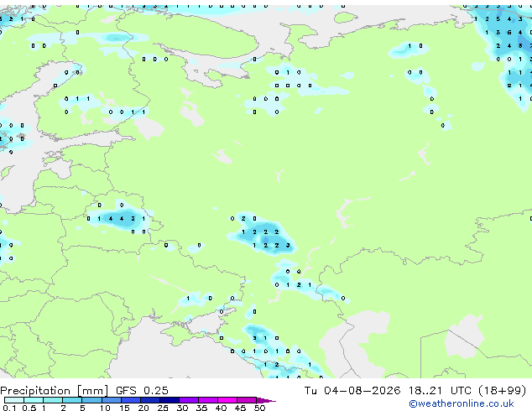
Task: Click the '0.1' legend value
Action: (9, 408)
